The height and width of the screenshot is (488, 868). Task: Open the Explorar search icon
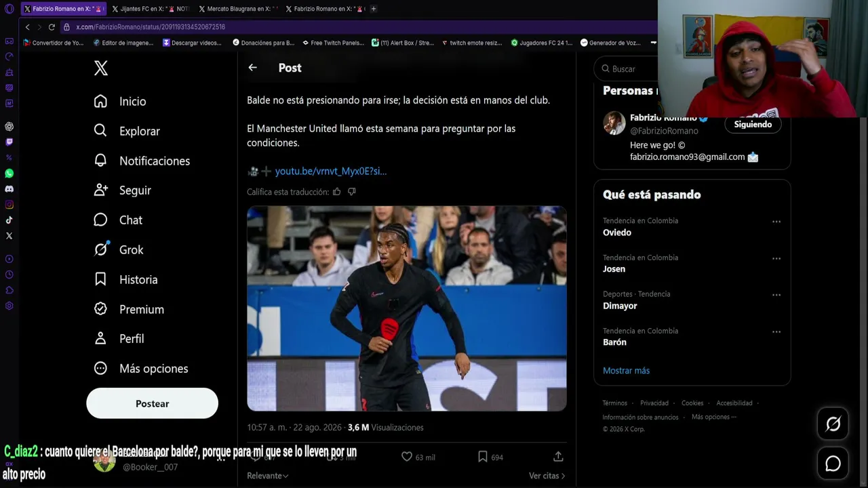point(100,131)
